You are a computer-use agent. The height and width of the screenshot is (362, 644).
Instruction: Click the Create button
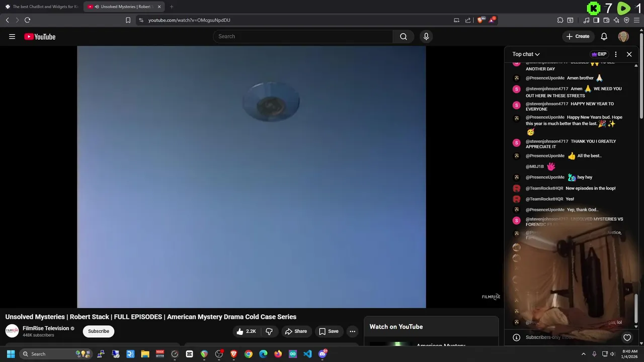coord(578,36)
